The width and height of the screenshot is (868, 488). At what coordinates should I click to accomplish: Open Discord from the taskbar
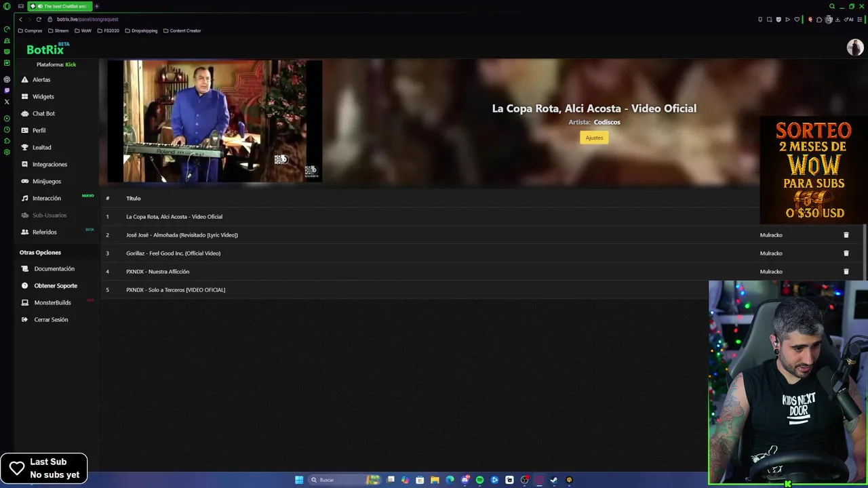point(465,480)
